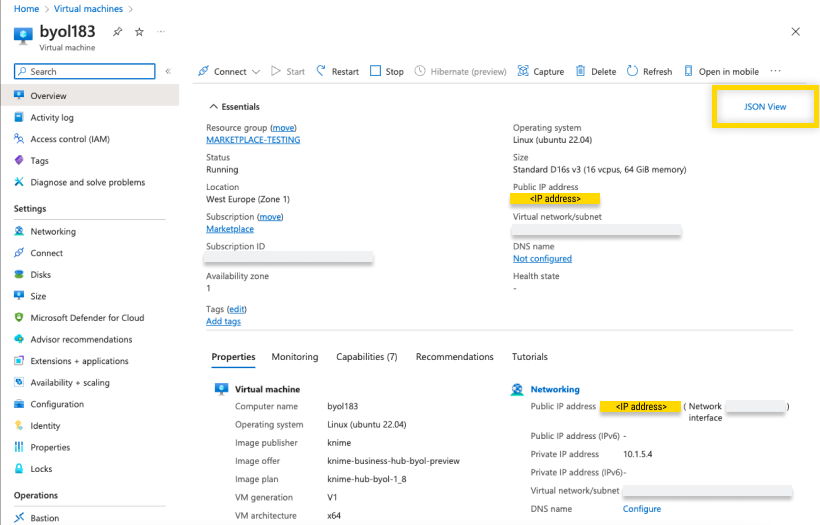Pin byol183 to dashboard
The height and width of the screenshot is (525, 820).
point(117,32)
